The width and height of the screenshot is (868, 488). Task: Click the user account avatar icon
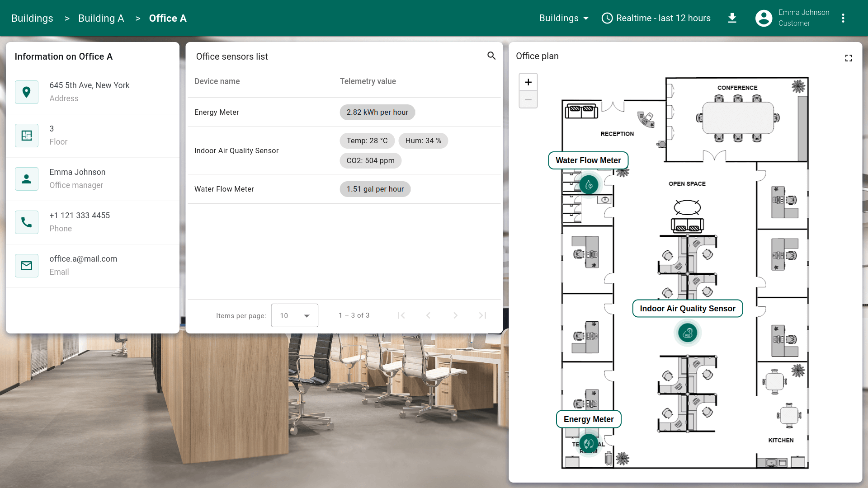tap(764, 18)
